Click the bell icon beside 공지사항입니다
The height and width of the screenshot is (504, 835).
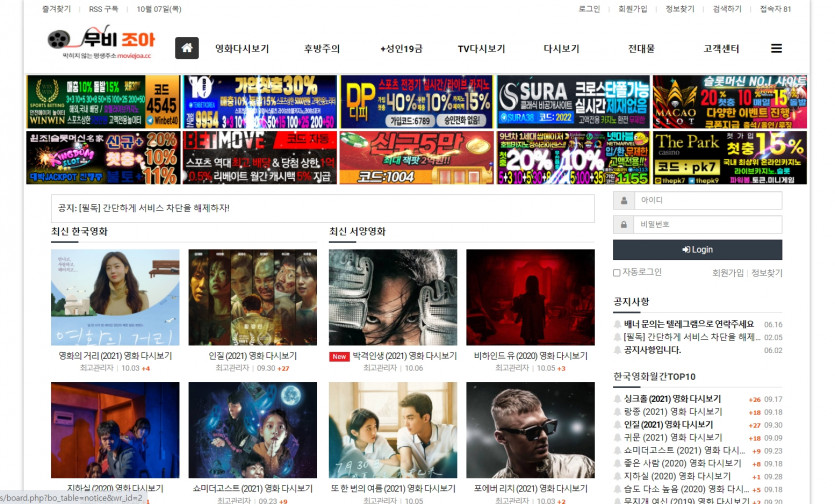[617, 350]
